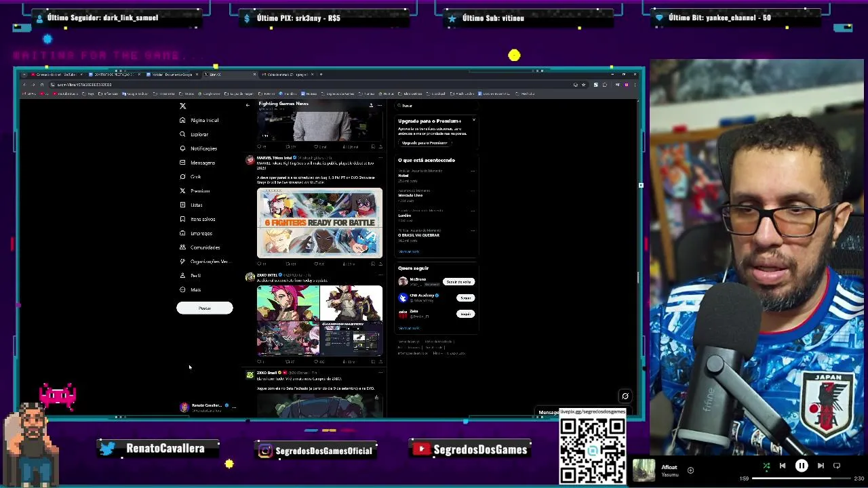Open a new browser tab
The height and width of the screenshot is (488, 868).
click(321, 75)
